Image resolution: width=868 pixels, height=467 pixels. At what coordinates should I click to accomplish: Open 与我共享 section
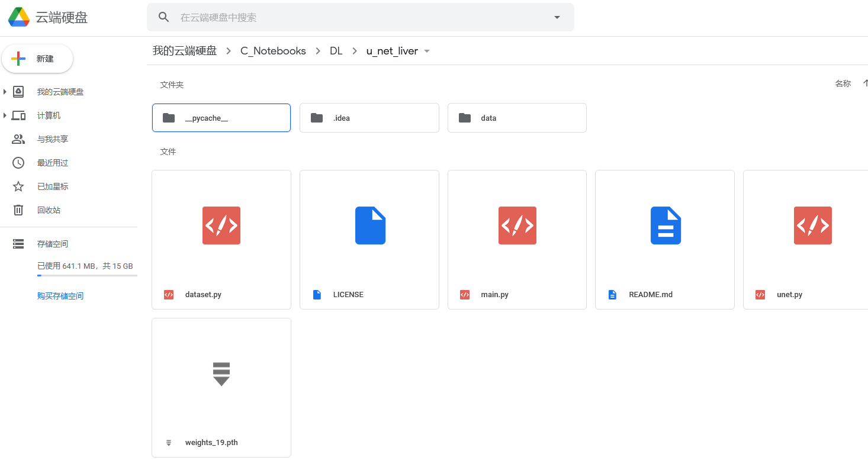click(53, 139)
